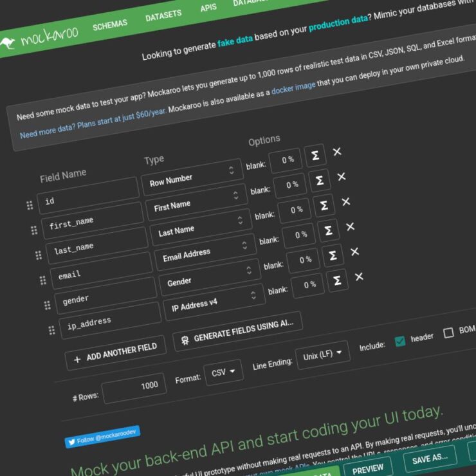The width and height of the screenshot is (476, 476).
Task: Click sigma formula icon for gender row
Action: pyautogui.click(x=333, y=255)
